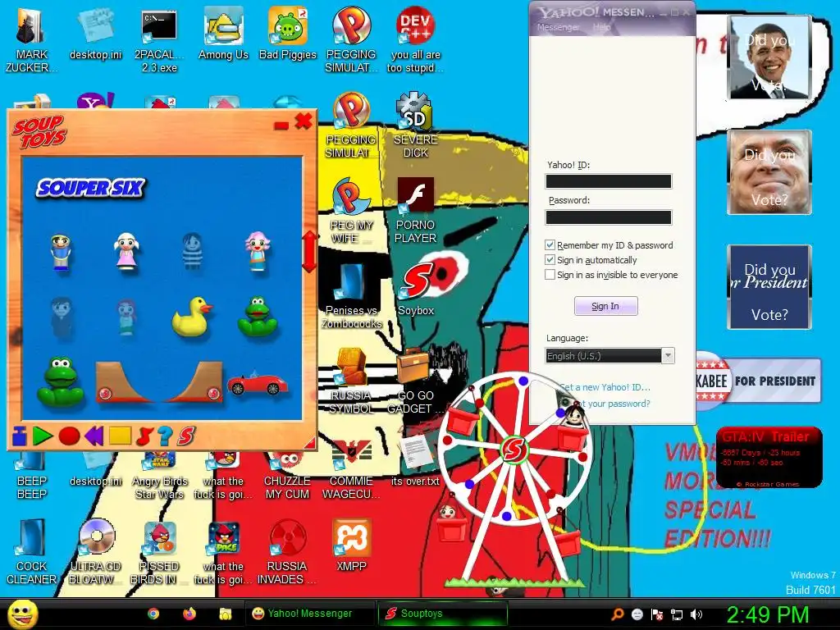Click the McCain Did you Vote gadget
Image resolution: width=840 pixels, height=630 pixels.
click(769, 172)
